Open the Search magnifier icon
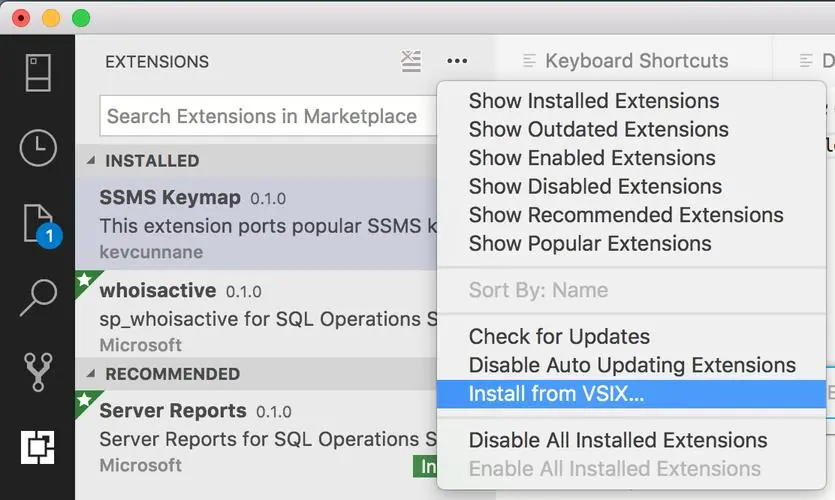The width and height of the screenshot is (835, 500). click(38, 296)
